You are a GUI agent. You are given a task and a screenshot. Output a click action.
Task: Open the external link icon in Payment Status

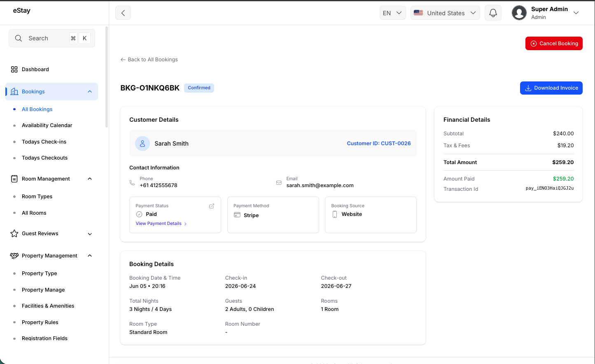(x=212, y=206)
